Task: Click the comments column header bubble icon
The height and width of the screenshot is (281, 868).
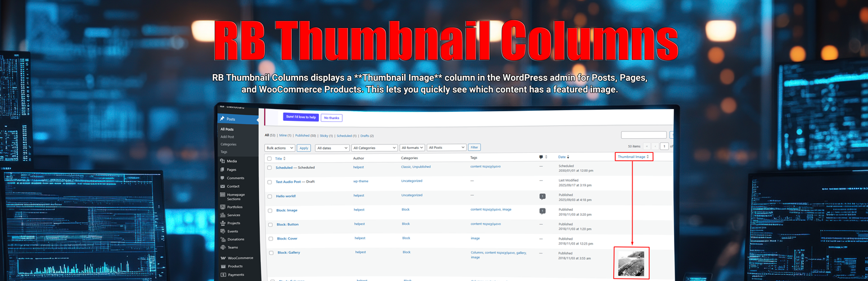Action: (x=541, y=157)
